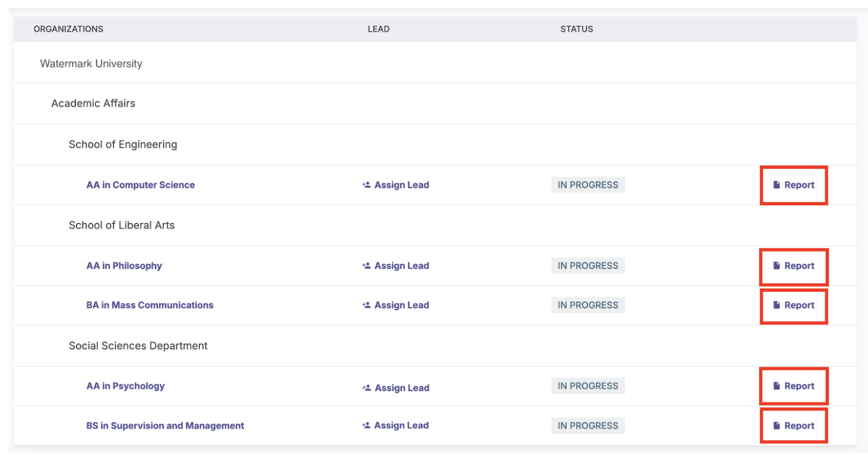Screen dimensions: 868x468
Task: Click the document icon in BA in Mass Communications Report
Action: point(777,305)
